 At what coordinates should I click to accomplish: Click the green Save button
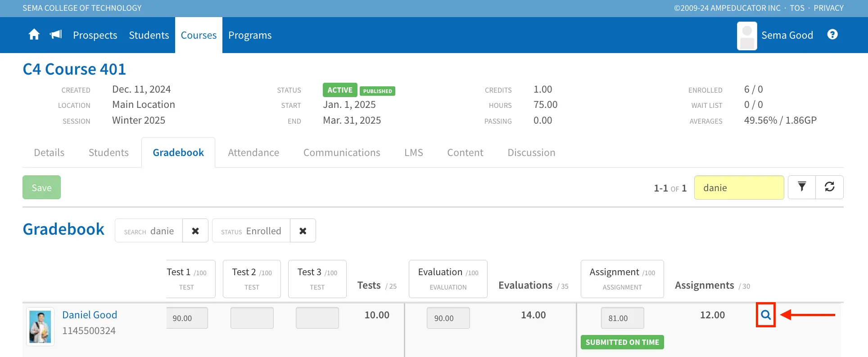[41, 187]
